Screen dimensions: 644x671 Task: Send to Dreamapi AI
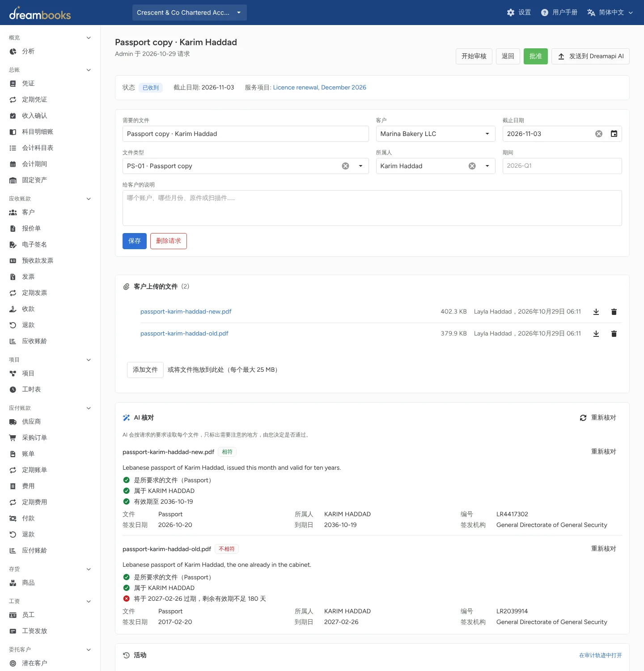pyautogui.click(x=590, y=56)
